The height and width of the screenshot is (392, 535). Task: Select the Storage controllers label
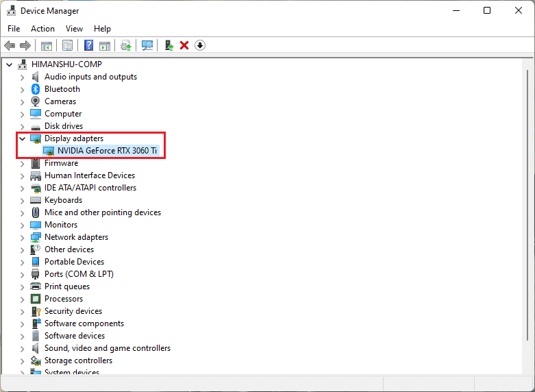click(x=79, y=360)
